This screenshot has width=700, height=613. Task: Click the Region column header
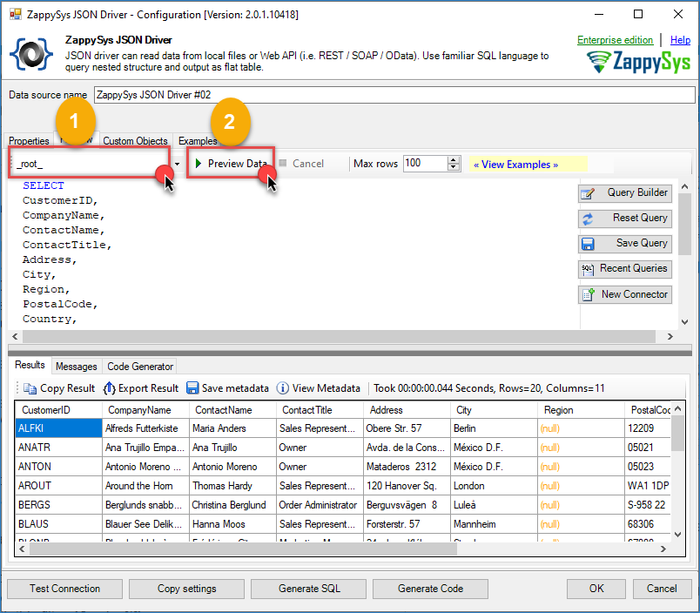[581, 410]
